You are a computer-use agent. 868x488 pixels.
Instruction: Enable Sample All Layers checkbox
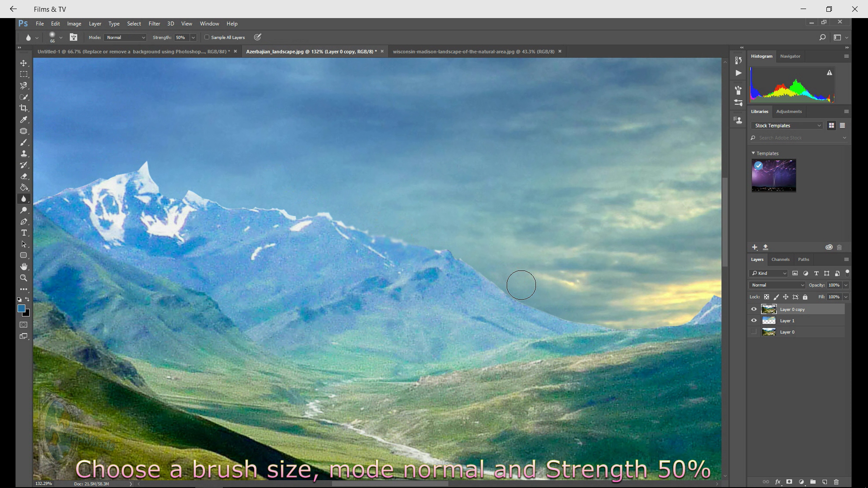(207, 38)
